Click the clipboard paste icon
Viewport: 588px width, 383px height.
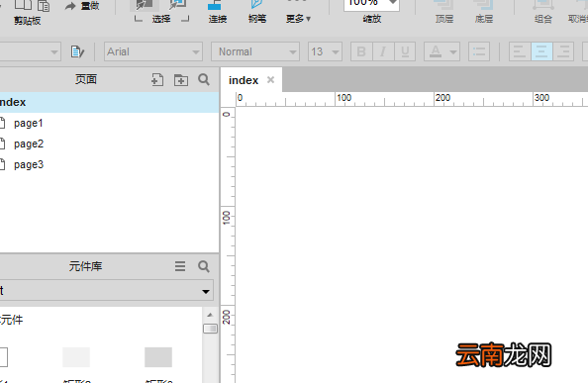coord(44,6)
